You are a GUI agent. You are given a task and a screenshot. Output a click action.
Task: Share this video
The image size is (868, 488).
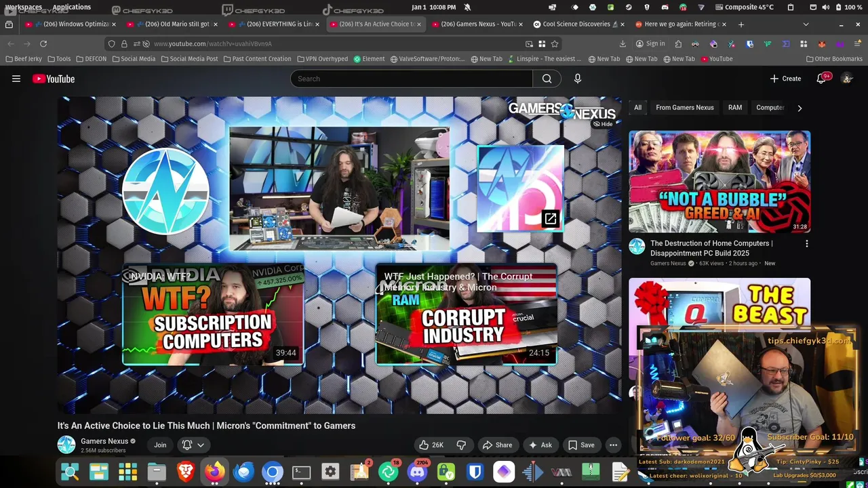tap(497, 445)
